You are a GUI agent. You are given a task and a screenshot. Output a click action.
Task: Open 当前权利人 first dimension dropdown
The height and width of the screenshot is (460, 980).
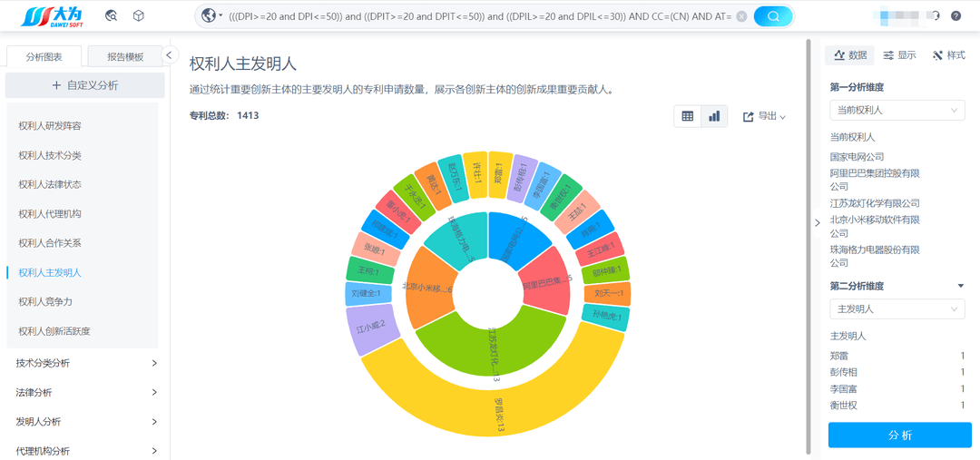pyautogui.click(x=897, y=110)
